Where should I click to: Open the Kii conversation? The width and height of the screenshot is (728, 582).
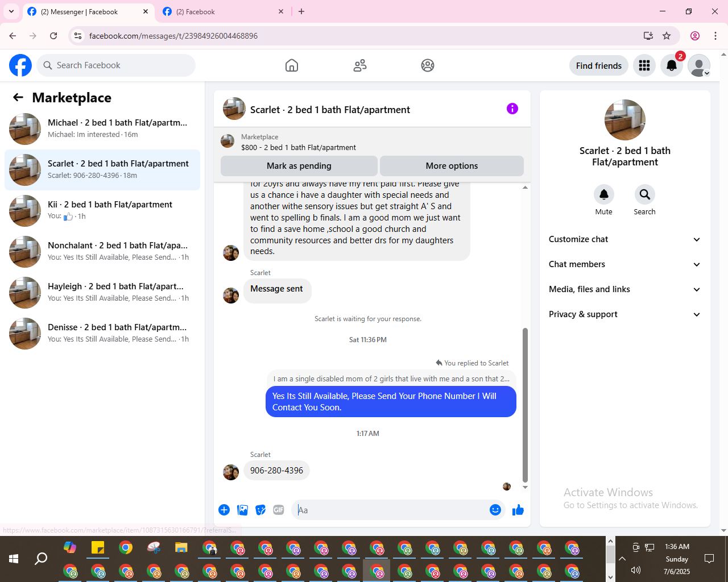[x=102, y=211]
